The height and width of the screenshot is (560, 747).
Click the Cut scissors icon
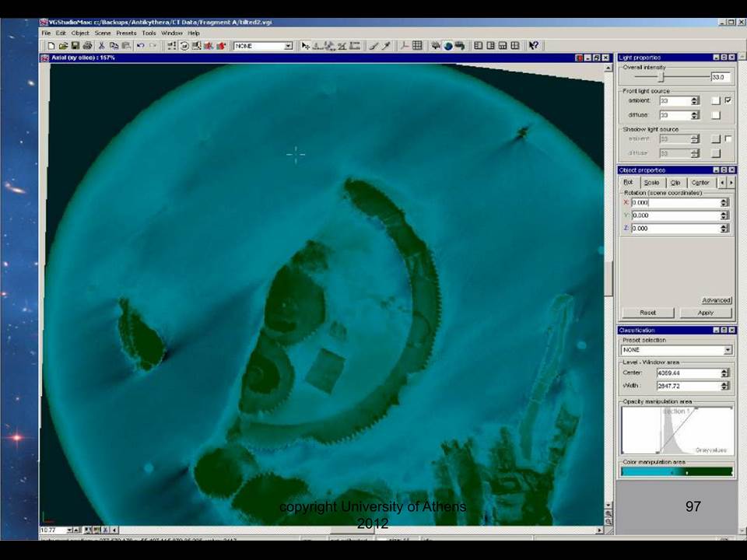101,46
